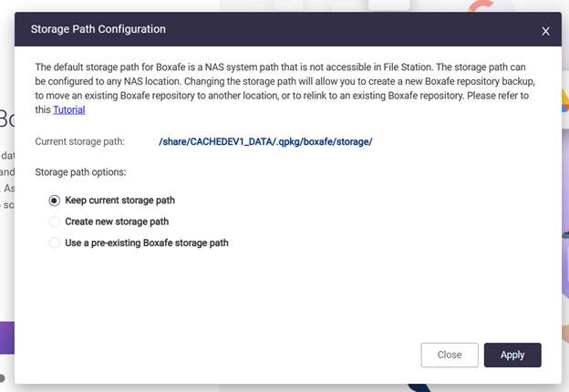The image size is (569, 392).
Task: Click the Storage Path Configuration title
Action: tap(98, 29)
